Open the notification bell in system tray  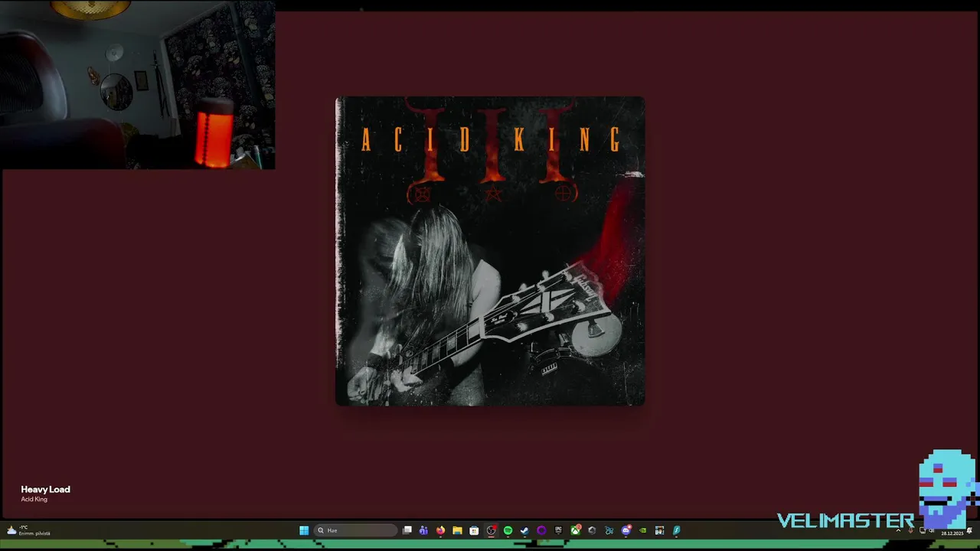(969, 531)
